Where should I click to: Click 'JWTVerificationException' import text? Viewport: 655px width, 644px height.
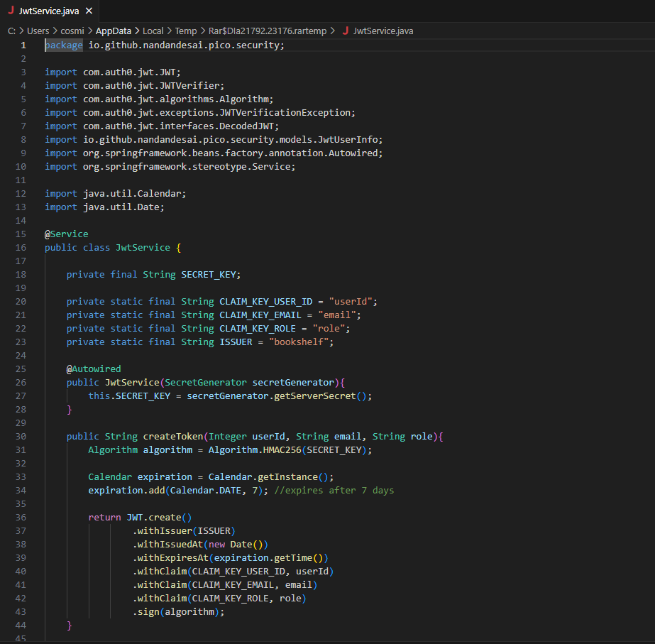pyautogui.click(x=285, y=112)
